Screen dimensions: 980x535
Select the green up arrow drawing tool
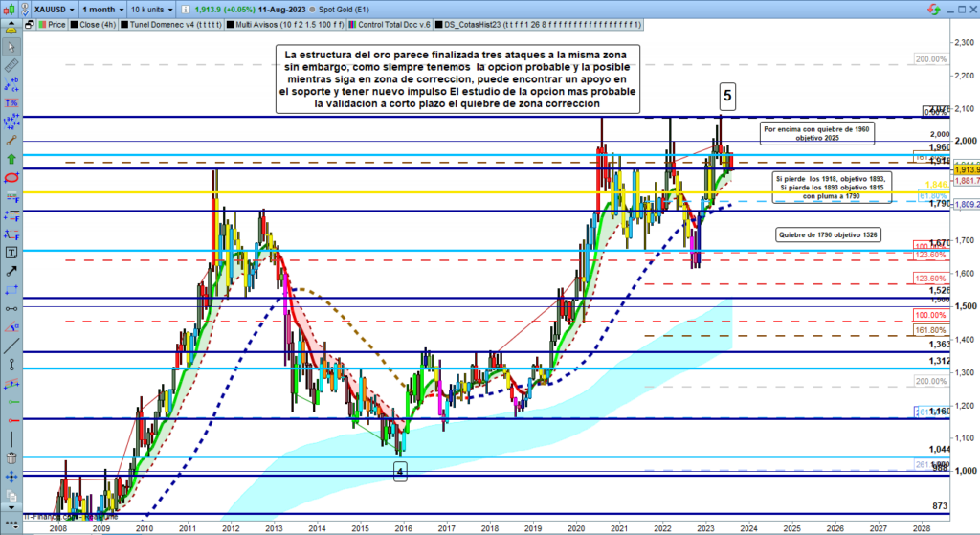(12, 159)
